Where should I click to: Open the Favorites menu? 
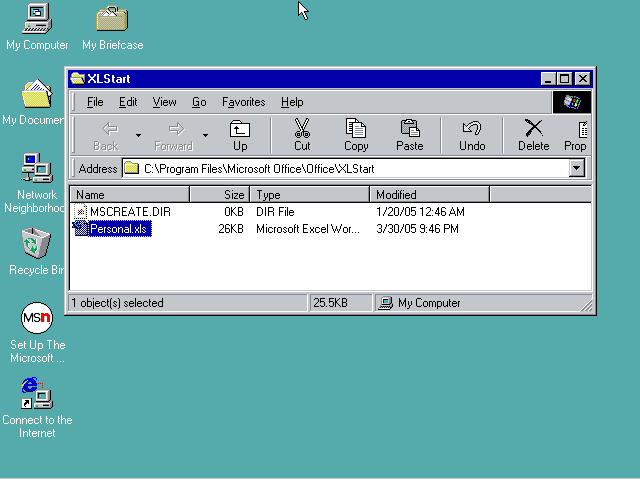[244, 102]
